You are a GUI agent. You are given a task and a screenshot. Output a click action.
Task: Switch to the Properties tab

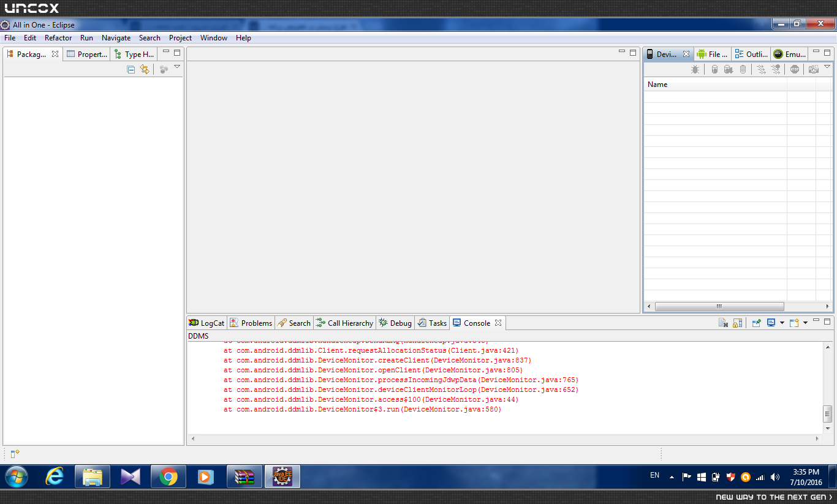pyautogui.click(x=87, y=54)
